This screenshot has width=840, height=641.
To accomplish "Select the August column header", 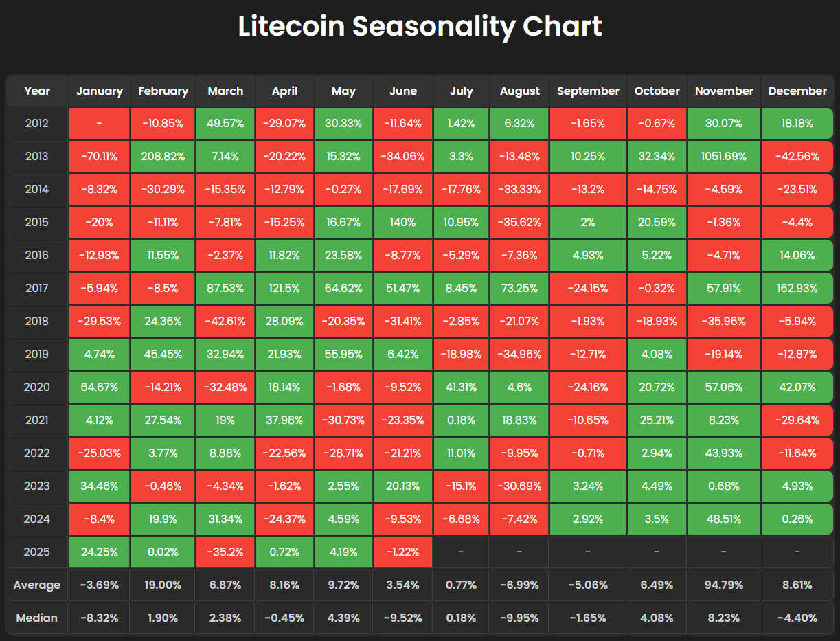I will click(x=519, y=91).
